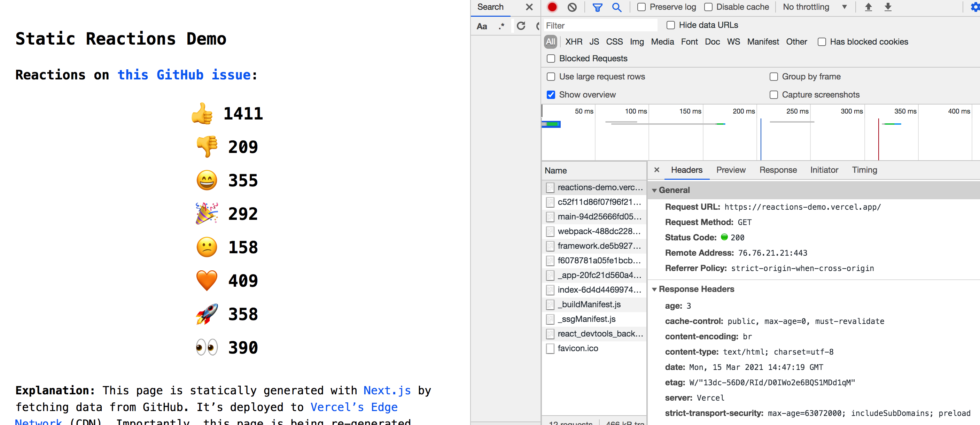Click into the Filter input field
The image size is (980, 425).
600,25
